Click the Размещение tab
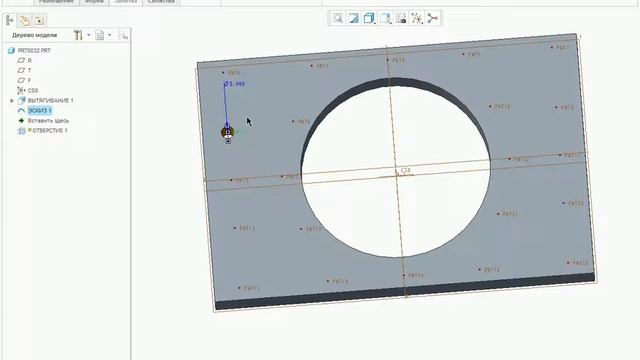Screen dimensions: 640x360 coord(56,2)
